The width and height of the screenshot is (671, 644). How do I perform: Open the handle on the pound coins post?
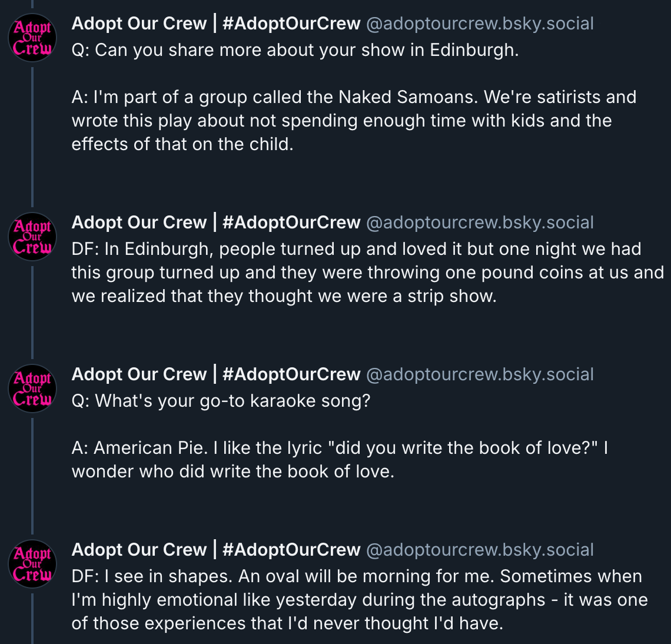[480, 223]
